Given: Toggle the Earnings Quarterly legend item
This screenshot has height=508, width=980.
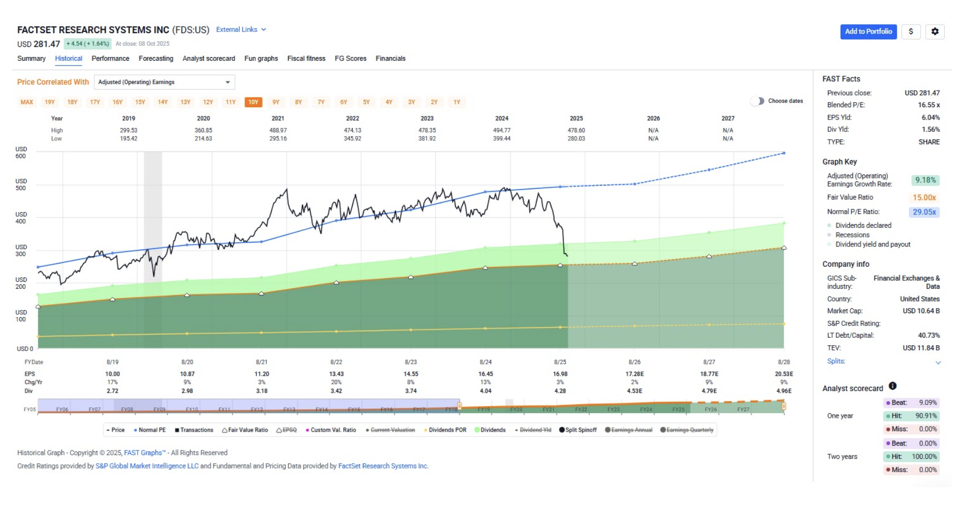Looking at the screenshot, I should (x=687, y=430).
